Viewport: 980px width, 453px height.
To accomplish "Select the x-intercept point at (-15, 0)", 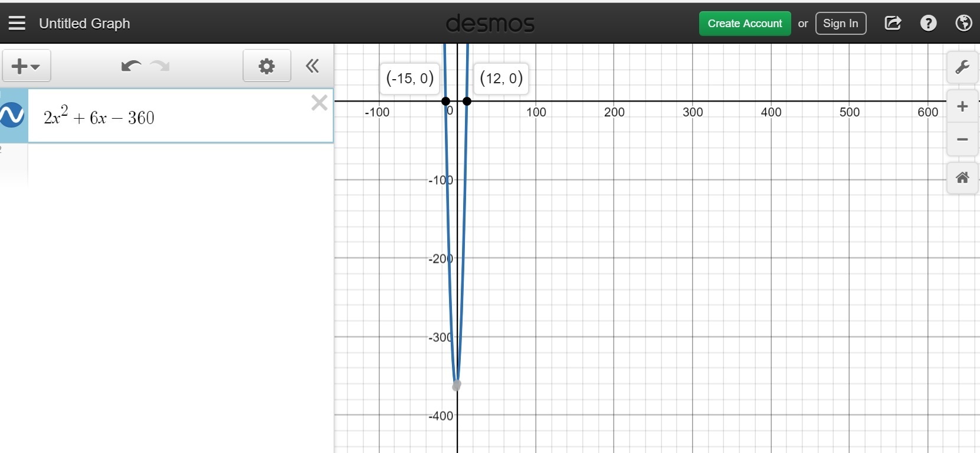I will [446, 101].
